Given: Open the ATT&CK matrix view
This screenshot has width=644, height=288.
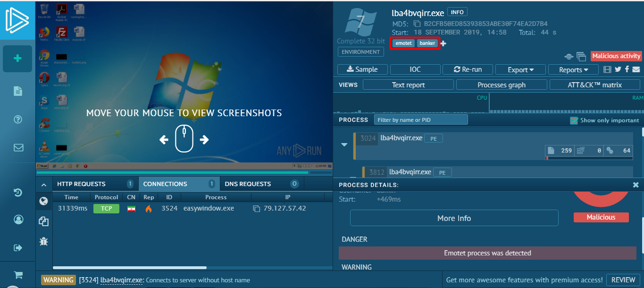Looking at the screenshot, I should pos(595,85).
